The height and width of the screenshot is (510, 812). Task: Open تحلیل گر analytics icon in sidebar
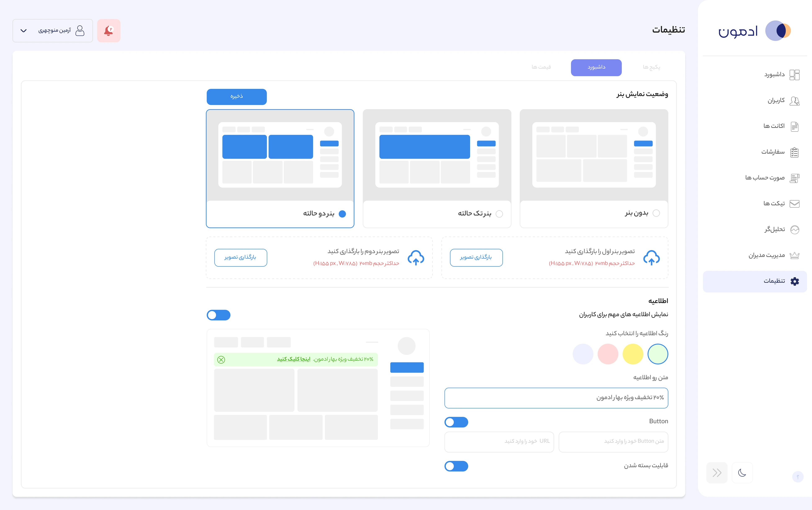(794, 230)
